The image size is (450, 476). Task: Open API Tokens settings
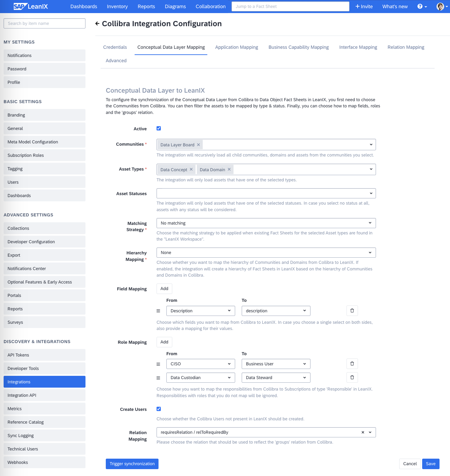[45, 355]
